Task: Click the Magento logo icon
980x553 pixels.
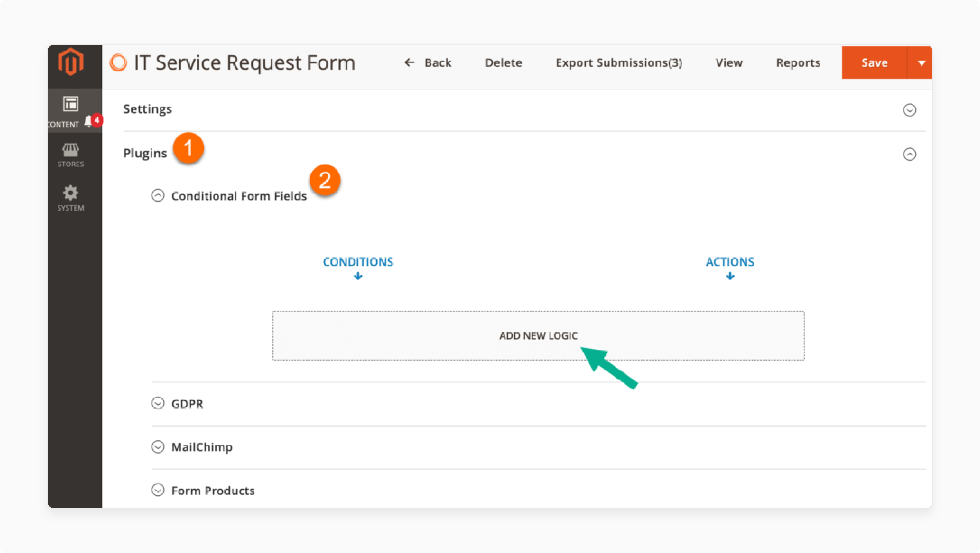Action: pyautogui.click(x=71, y=62)
